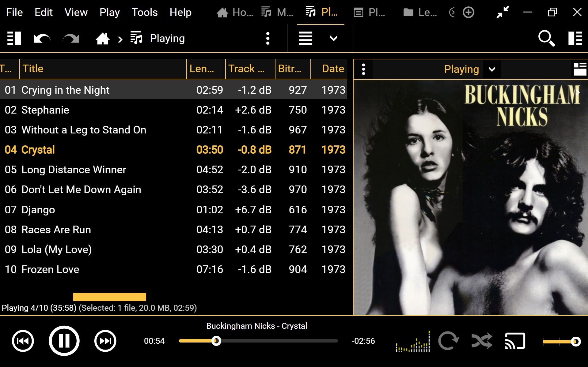Select track Long Distance Winner
The width and height of the screenshot is (588, 367).
173,169
